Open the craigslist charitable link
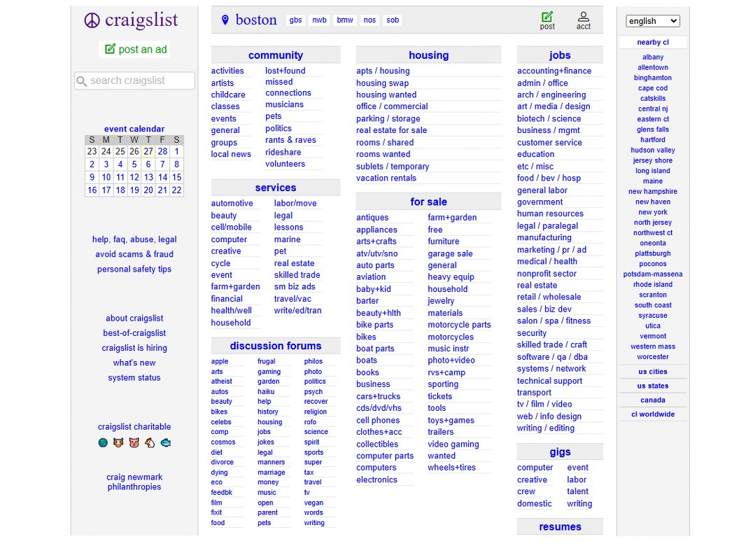739x560 pixels. point(134,426)
